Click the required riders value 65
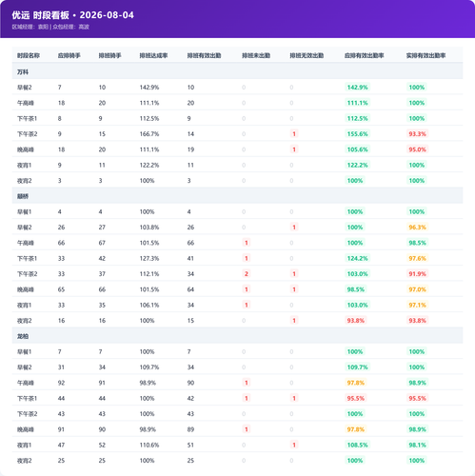The width and height of the screenshot is (475, 476). pyautogui.click(x=61, y=289)
